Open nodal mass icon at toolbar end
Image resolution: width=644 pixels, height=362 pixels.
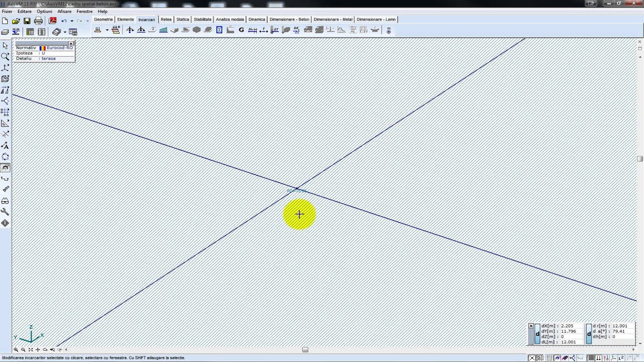388,30
